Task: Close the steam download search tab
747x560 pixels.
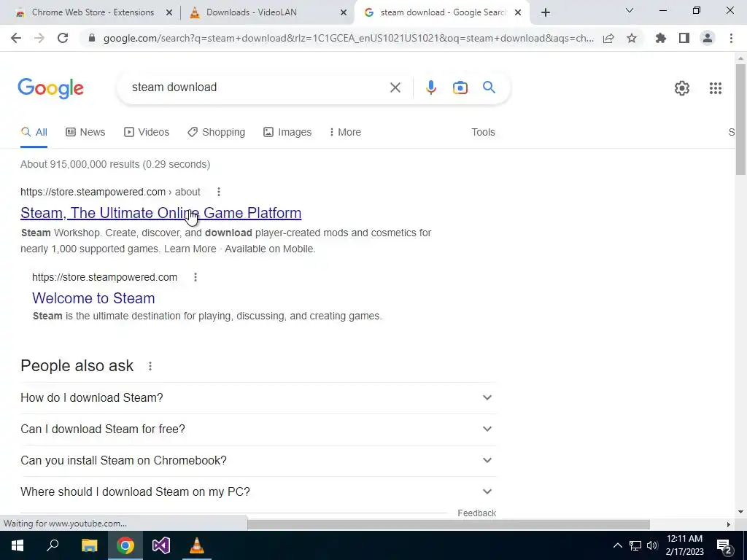Action: [x=518, y=13]
